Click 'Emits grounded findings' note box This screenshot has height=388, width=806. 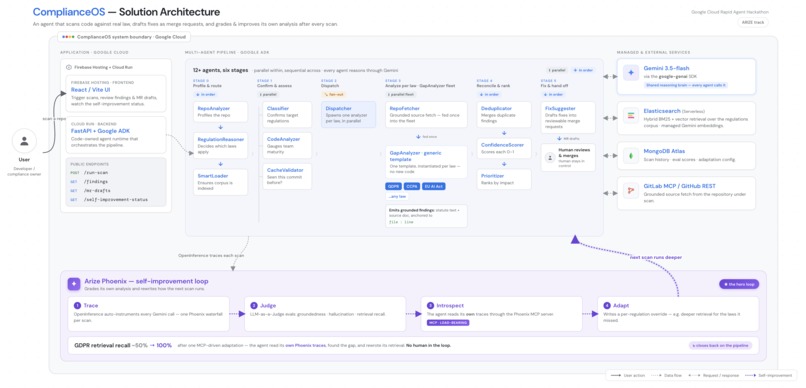click(x=426, y=216)
